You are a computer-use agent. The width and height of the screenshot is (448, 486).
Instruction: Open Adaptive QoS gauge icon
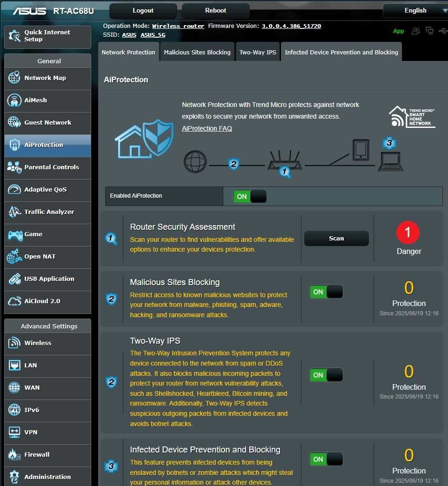point(14,189)
